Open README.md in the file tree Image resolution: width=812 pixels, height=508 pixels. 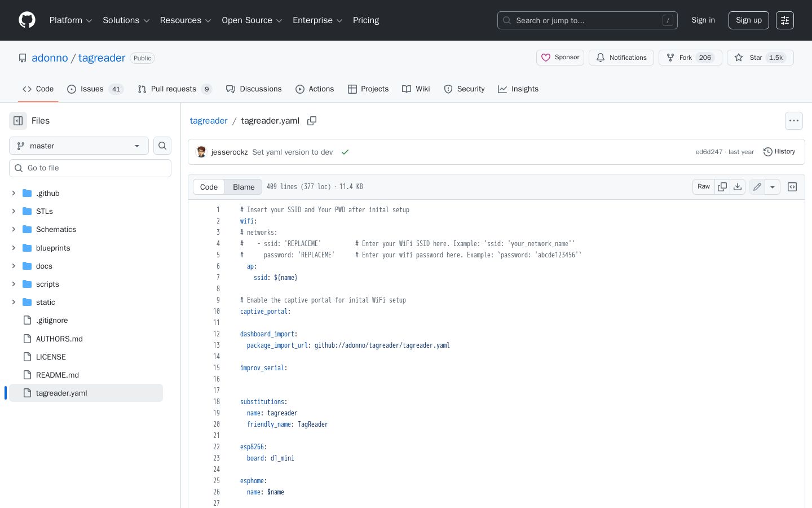coord(58,375)
